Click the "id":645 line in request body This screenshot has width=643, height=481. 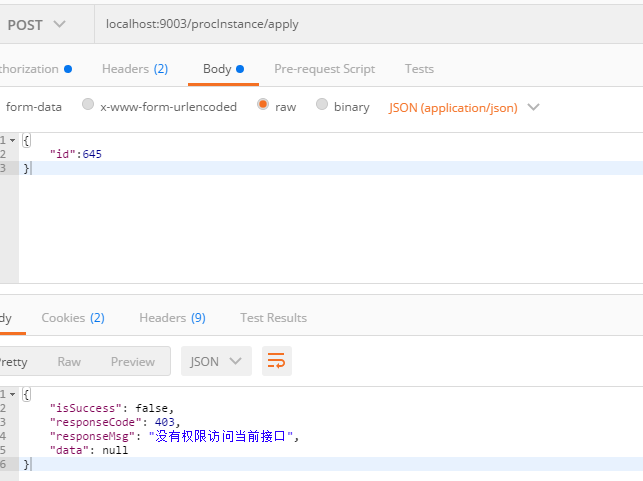[x=76, y=154]
